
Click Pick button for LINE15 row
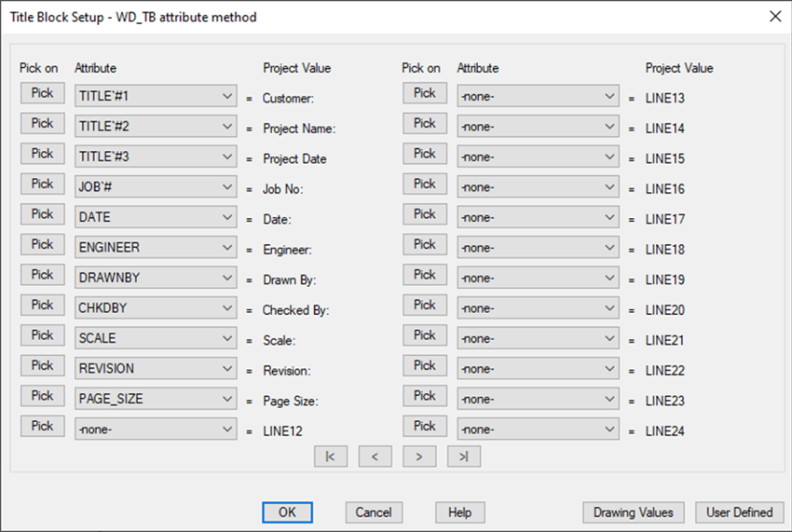[425, 154]
